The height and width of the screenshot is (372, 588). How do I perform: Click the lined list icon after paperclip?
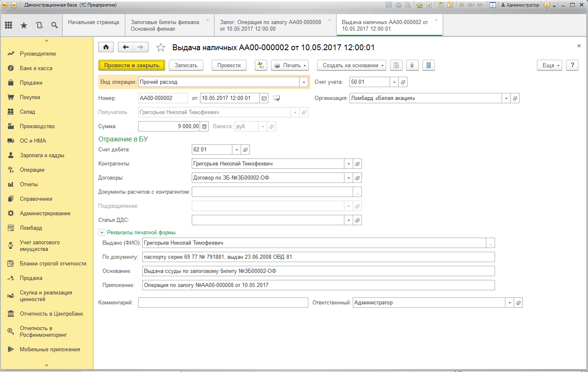(x=429, y=66)
